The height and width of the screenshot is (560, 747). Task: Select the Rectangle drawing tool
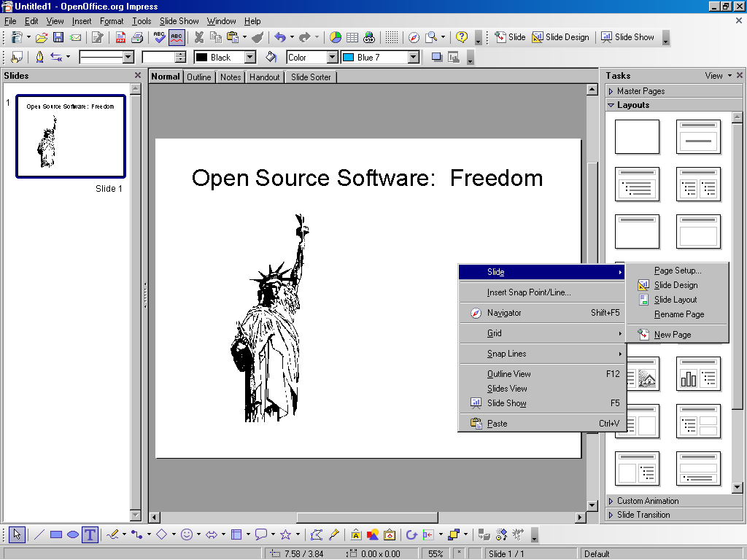[x=56, y=534]
